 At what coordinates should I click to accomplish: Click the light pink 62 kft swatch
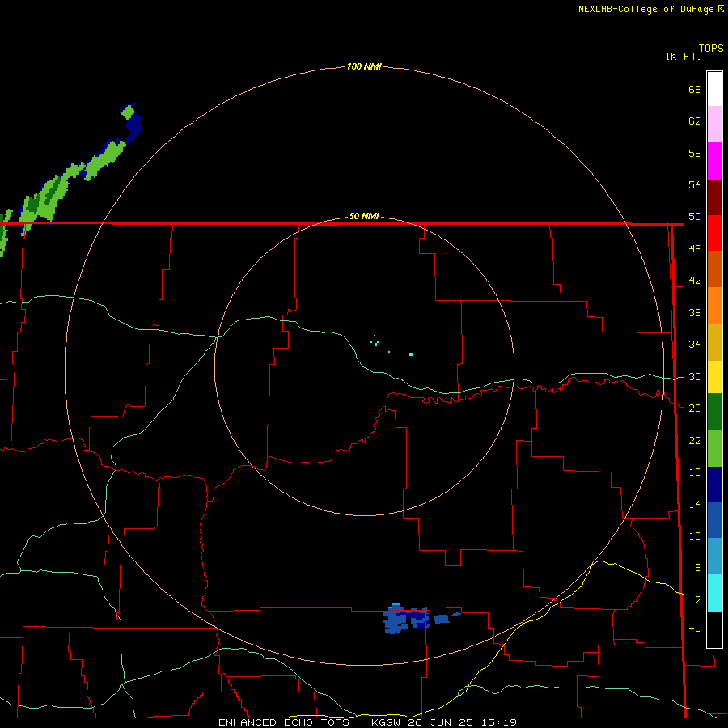[714, 125]
